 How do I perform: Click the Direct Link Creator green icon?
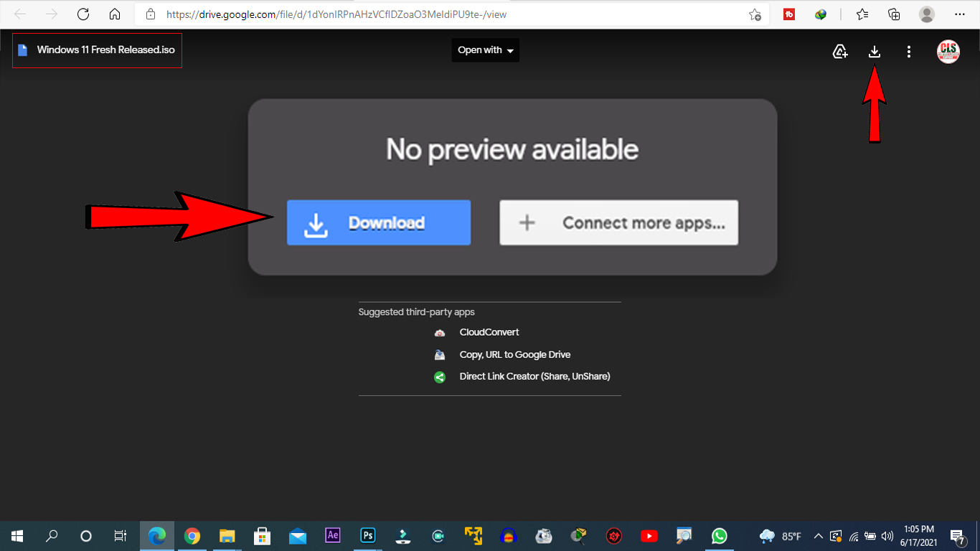(439, 376)
